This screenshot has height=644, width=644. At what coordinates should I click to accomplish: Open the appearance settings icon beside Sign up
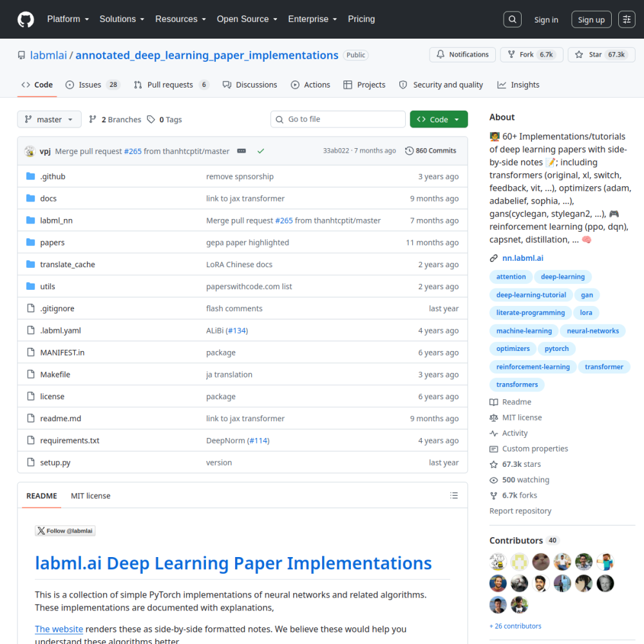(627, 19)
